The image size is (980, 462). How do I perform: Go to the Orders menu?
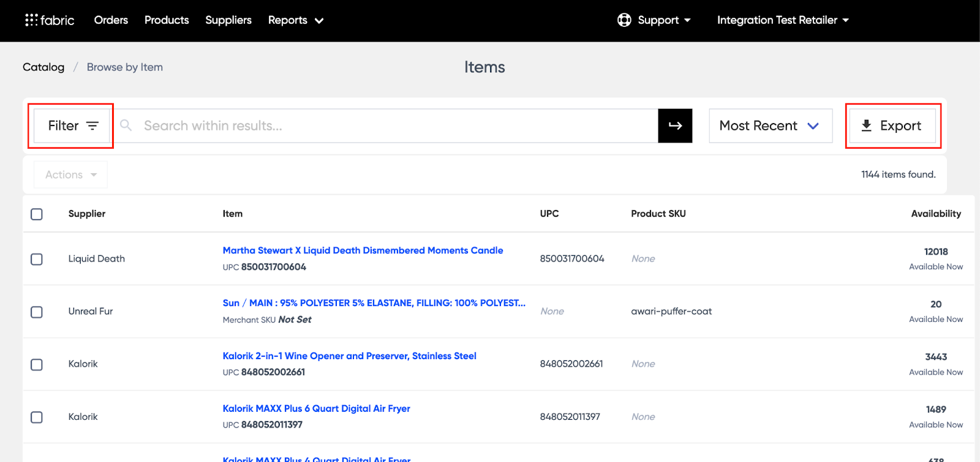[x=111, y=20]
